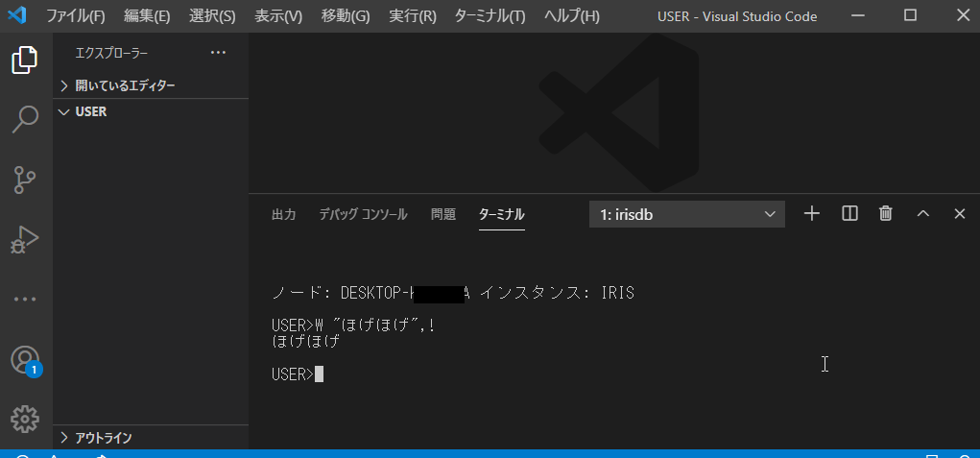980x458 pixels.
Task: Collapse the USER folder section
Action: (x=90, y=111)
